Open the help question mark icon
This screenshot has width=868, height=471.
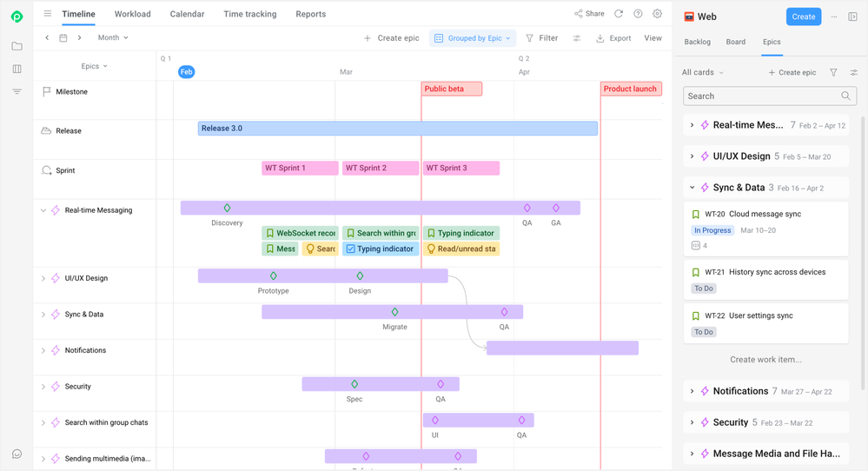(638, 13)
